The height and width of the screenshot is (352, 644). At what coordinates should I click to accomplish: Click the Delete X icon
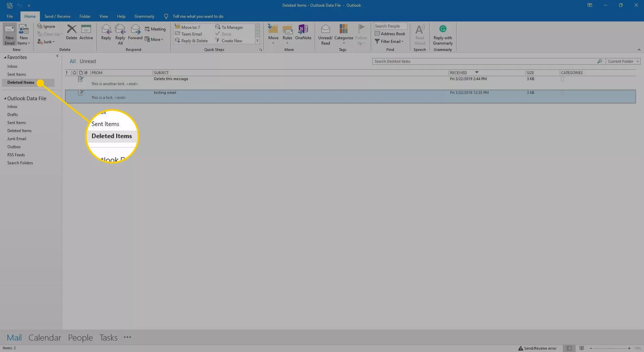tap(71, 29)
